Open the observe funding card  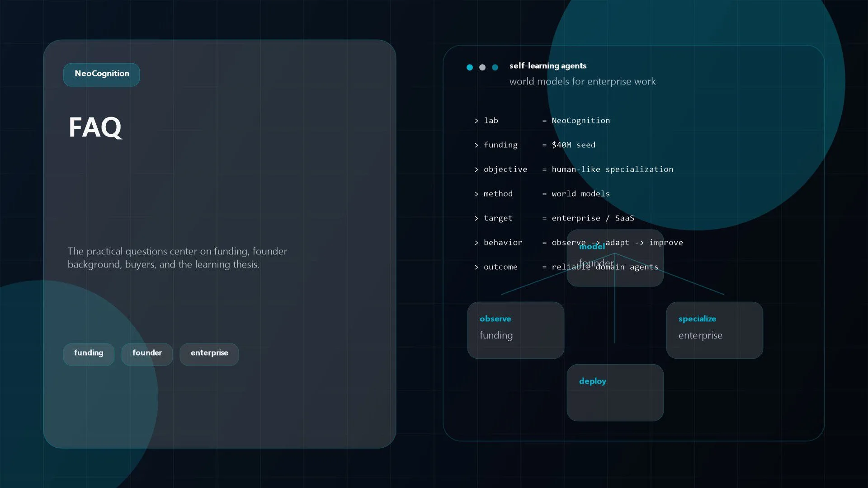tap(516, 330)
